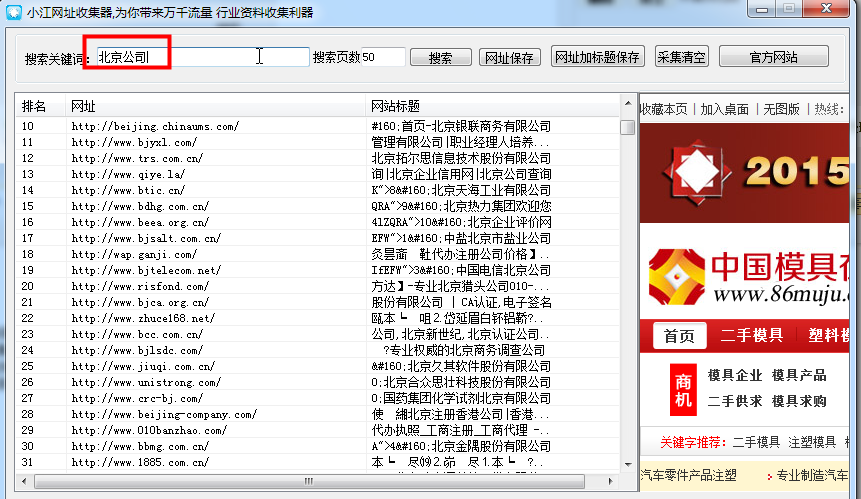The image size is (861, 499).
Task: Select row http://www.bjsalt.com.cn/
Action: 318,238
